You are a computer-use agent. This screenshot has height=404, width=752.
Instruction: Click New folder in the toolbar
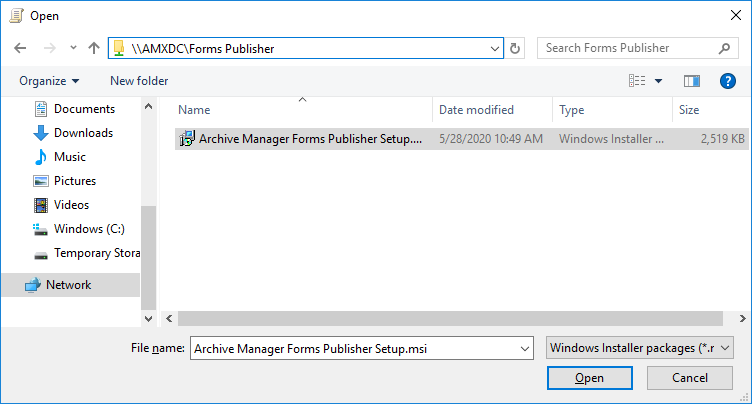(139, 81)
